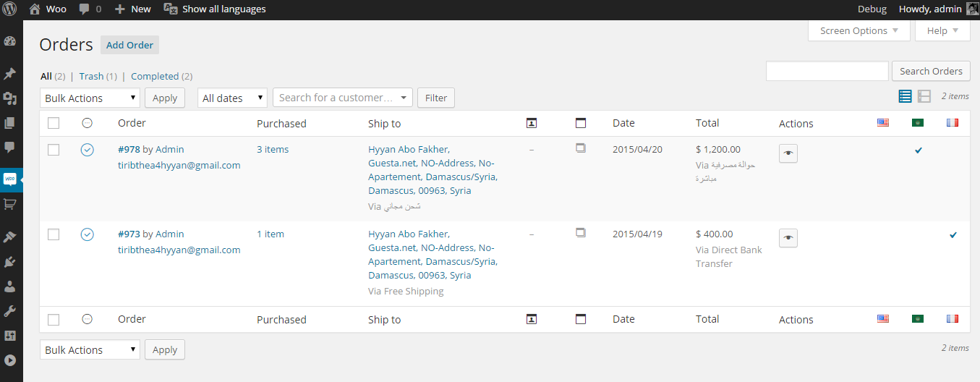
Task: Switch to list view icon
Action: pos(905,96)
